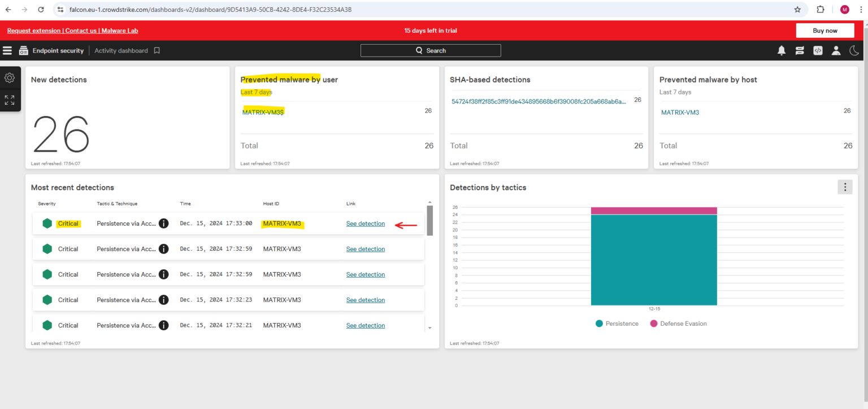Click the Search input field

431,50
